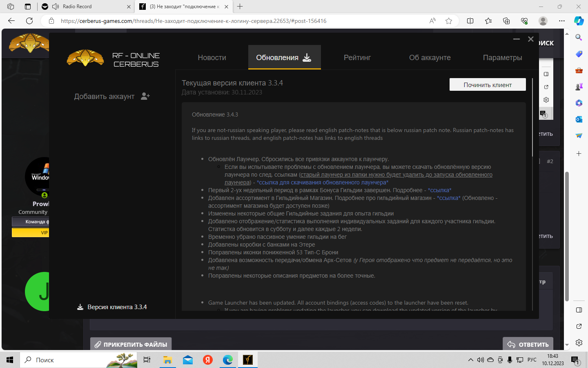Click the add-user icon beside Добавить аккаунт

tap(145, 96)
